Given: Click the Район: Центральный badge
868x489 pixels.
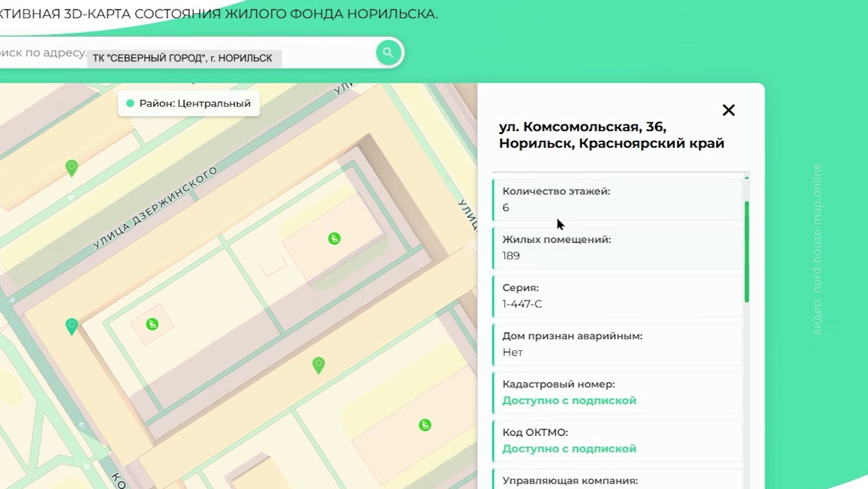Looking at the screenshot, I should [188, 103].
